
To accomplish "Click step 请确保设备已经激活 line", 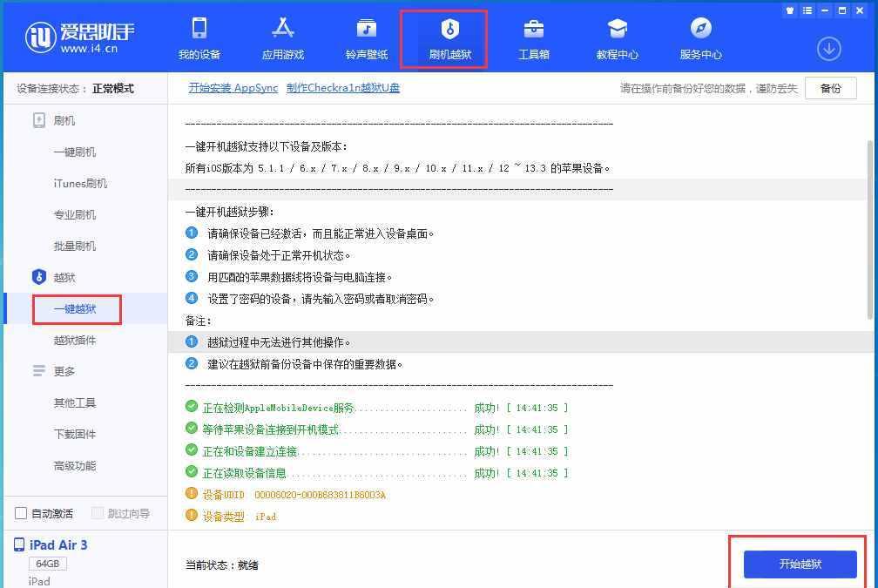I will click(310, 233).
